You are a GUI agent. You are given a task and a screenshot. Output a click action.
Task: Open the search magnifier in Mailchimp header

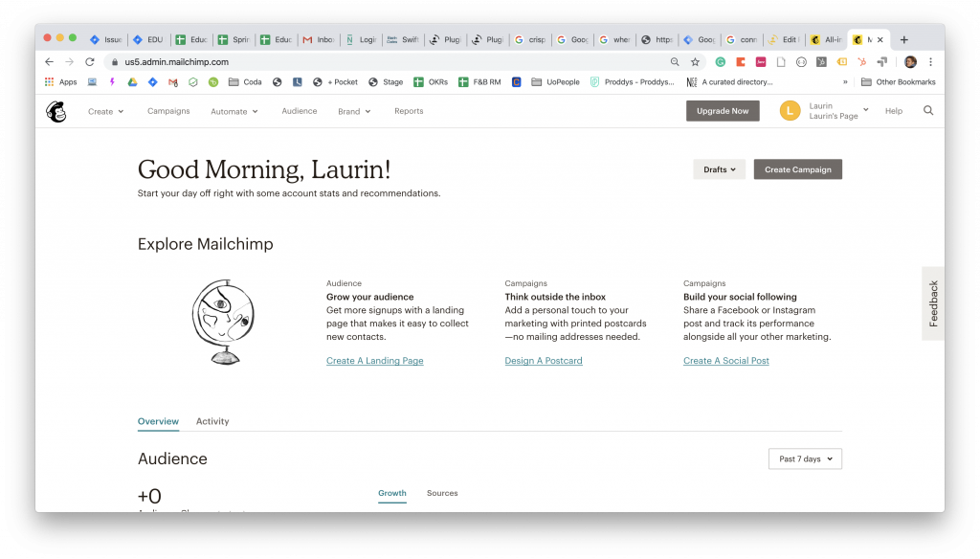(x=928, y=111)
